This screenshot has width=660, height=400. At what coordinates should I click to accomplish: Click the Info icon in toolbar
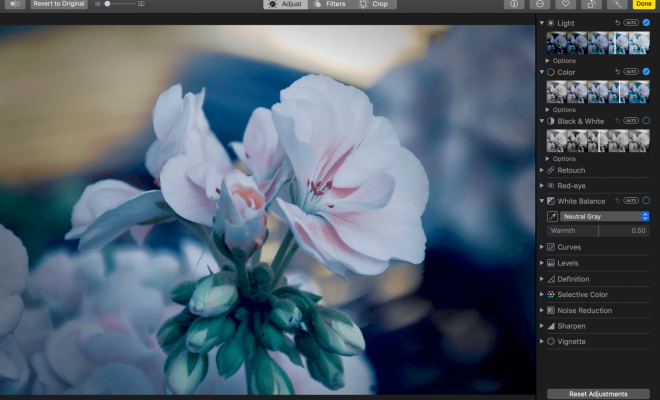[x=514, y=4]
